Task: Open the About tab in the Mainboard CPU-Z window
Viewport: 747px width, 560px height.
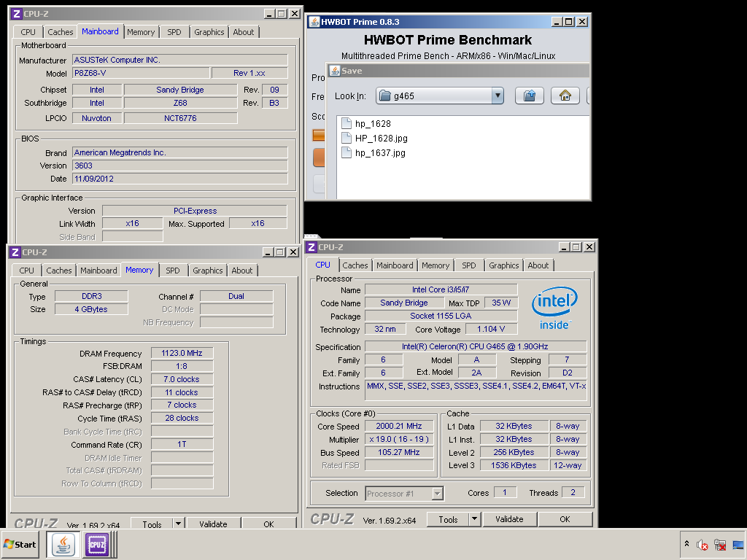Action: [x=244, y=32]
